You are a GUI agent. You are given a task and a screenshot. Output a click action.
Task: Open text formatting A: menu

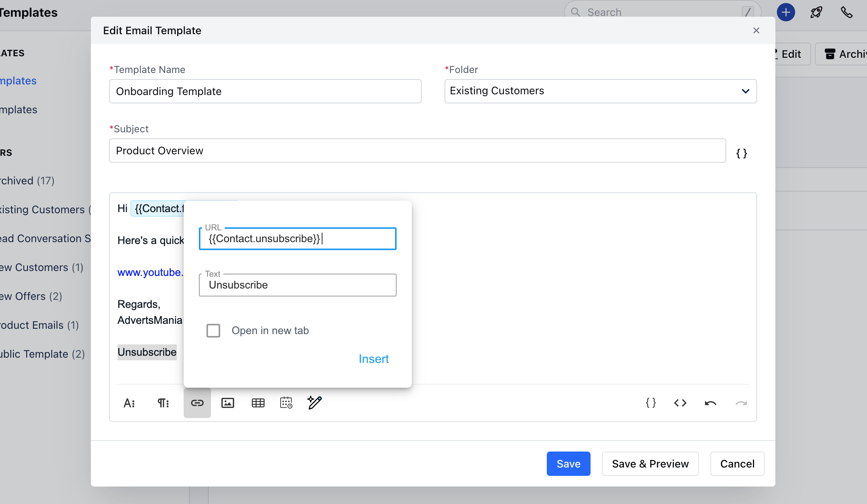129,403
